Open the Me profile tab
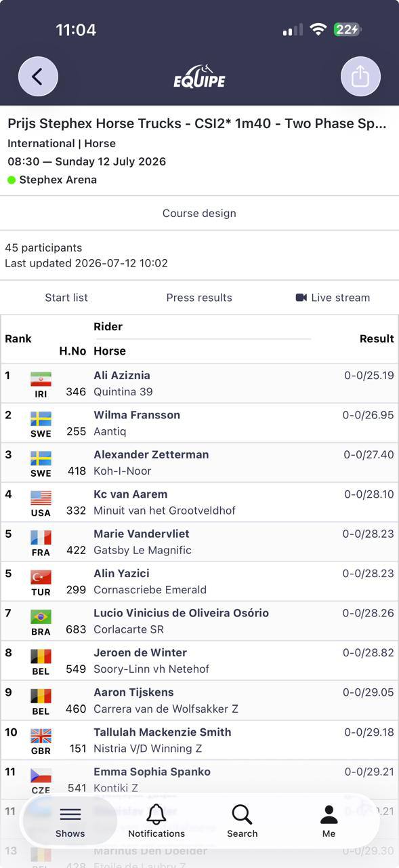399x868 pixels. [x=329, y=821]
